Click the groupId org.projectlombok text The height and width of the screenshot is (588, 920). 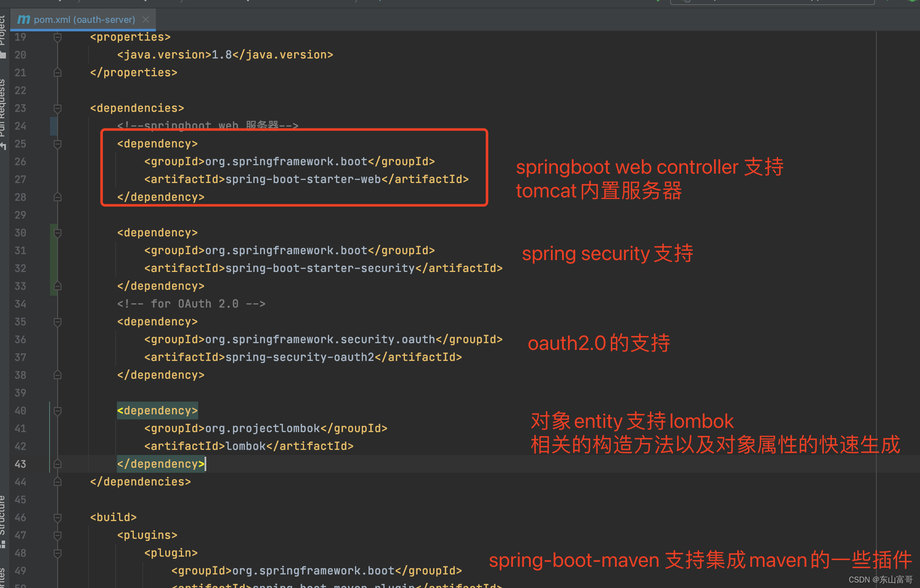pyautogui.click(x=263, y=429)
